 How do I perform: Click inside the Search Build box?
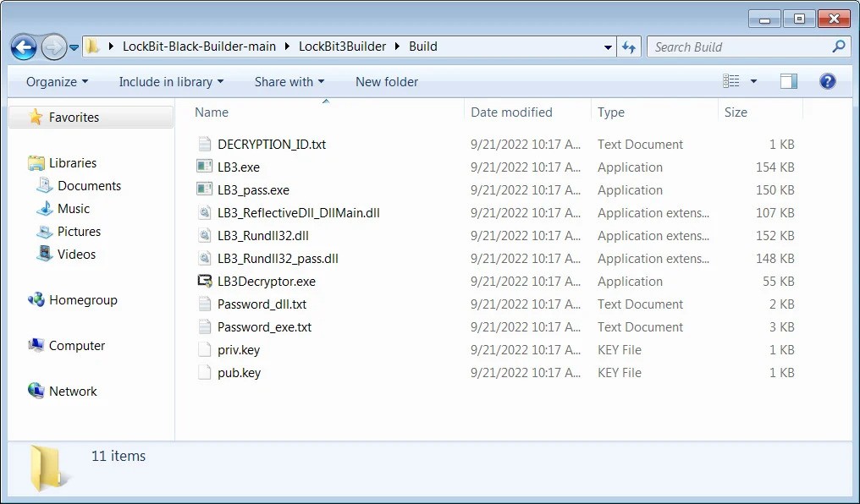point(736,47)
